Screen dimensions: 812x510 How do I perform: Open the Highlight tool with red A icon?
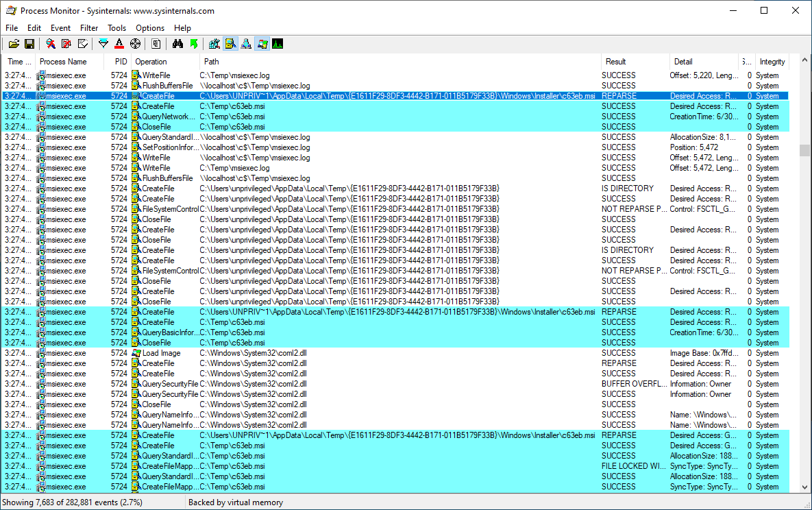(119, 44)
